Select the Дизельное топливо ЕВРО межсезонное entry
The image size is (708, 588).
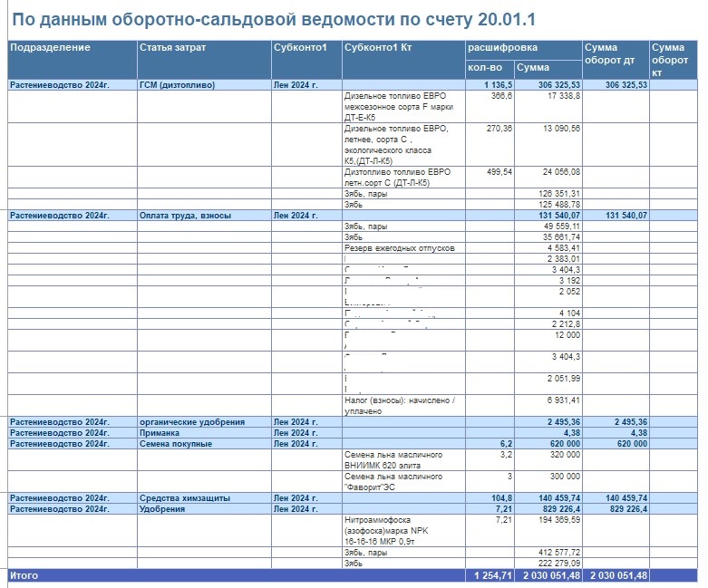click(397, 105)
